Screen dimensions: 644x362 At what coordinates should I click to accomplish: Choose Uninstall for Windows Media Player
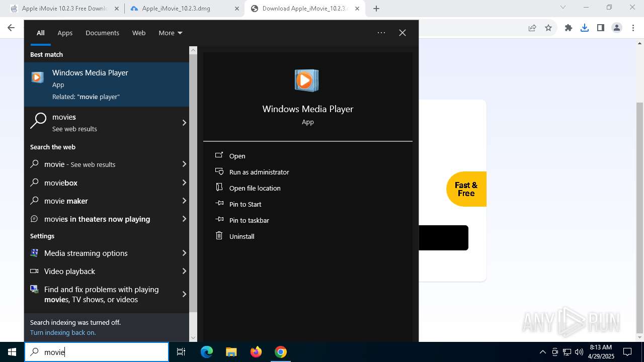tap(242, 236)
